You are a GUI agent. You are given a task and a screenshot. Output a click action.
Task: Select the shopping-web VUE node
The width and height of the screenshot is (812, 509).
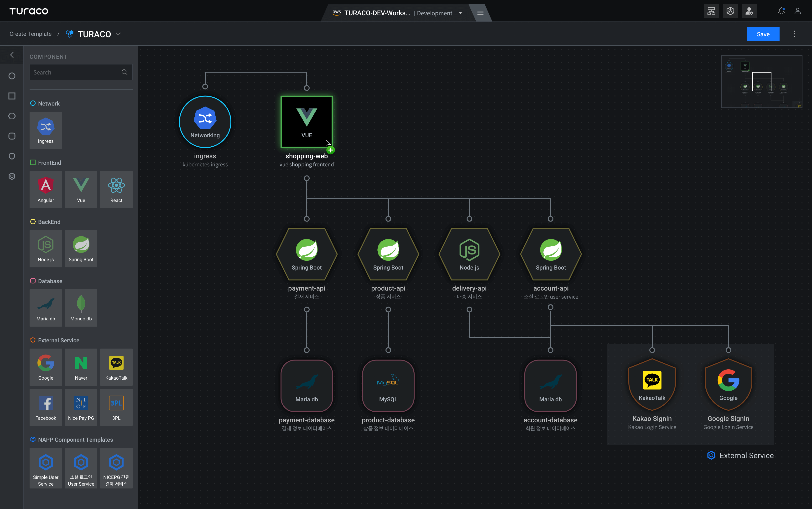[307, 122]
